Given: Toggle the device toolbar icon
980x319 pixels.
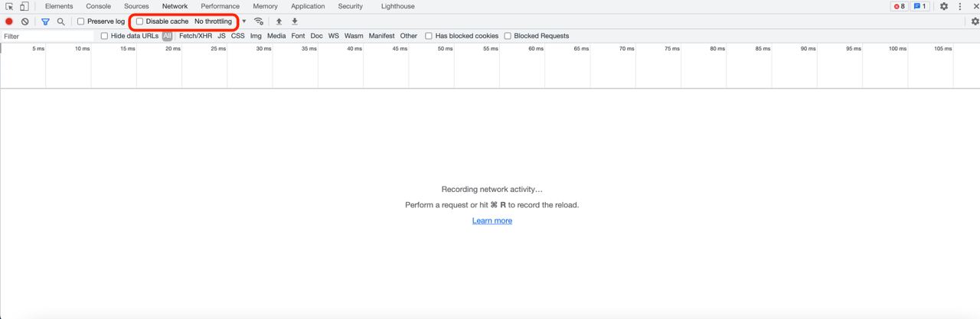Looking at the screenshot, I should (x=24, y=6).
